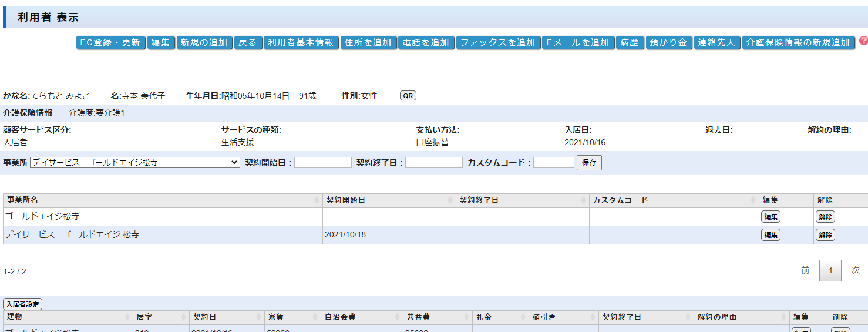Image resolution: width=868 pixels, height=332 pixels.
Task: Click the 契約開始日 input field
Action: (x=322, y=163)
